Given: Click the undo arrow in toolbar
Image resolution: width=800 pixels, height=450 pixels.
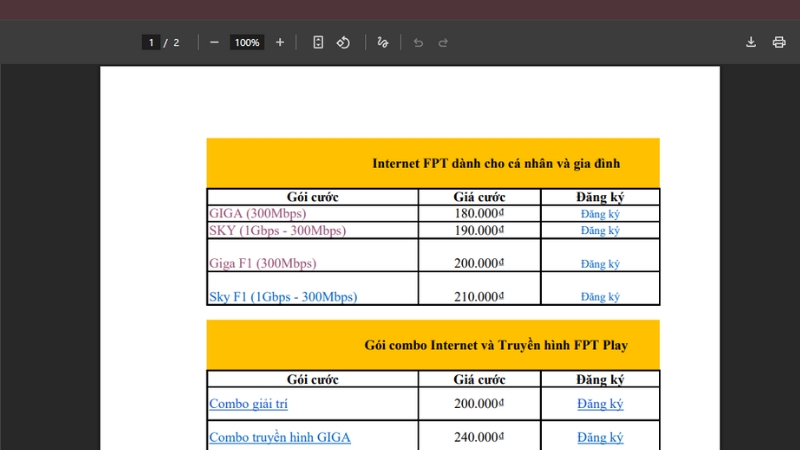Looking at the screenshot, I should 418,42.
